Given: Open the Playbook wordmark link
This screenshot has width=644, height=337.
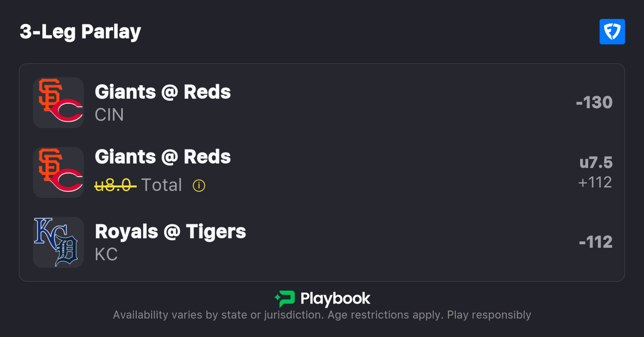Looking at the screenshot, I should [x=335, y=299].
